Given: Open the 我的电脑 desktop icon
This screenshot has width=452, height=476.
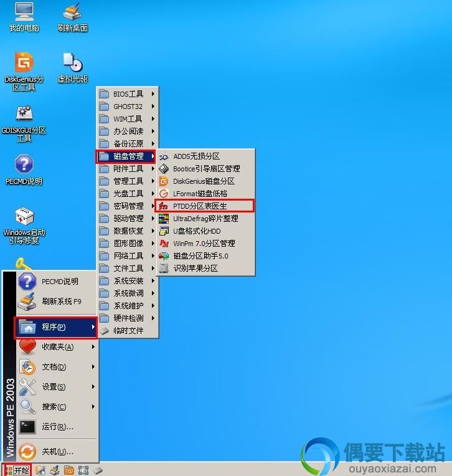Looking at the screenshot, I should 24,17.
